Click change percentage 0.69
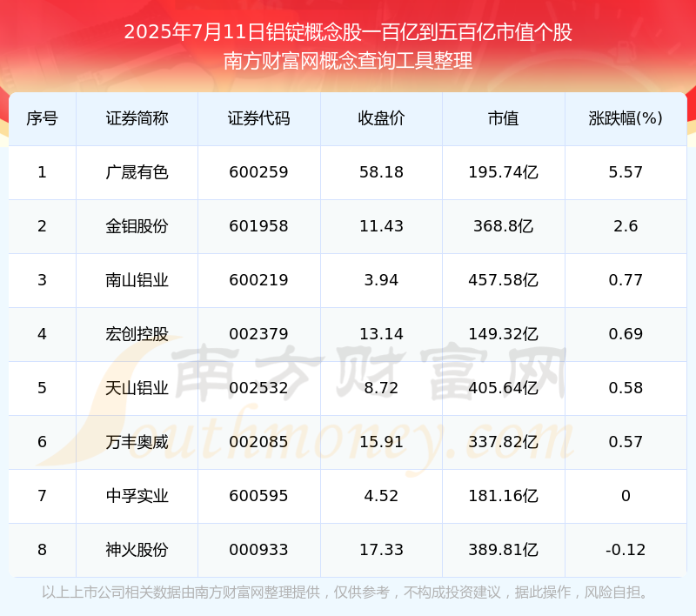This screenshot has height=616, width=696. (626, 334)
